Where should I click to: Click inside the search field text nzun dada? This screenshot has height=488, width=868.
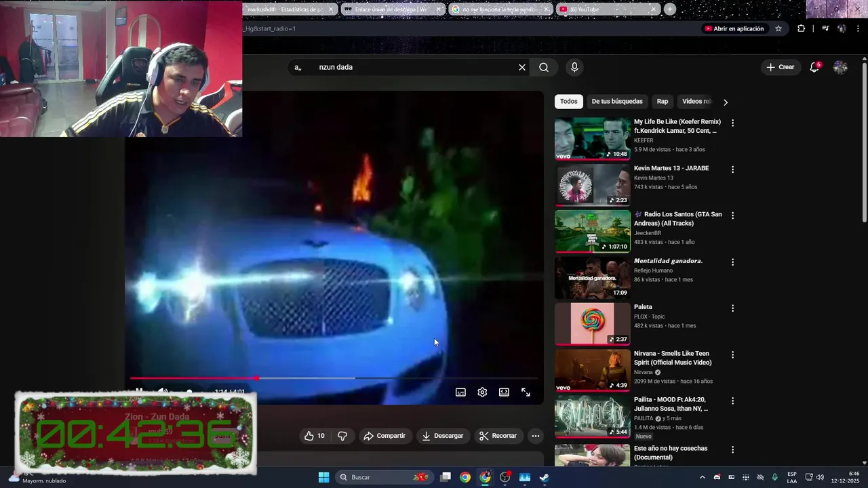pos(336,67)
